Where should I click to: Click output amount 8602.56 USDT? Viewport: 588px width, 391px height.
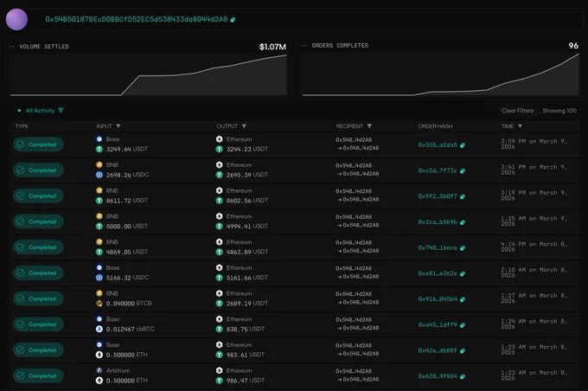pos(247,201)
